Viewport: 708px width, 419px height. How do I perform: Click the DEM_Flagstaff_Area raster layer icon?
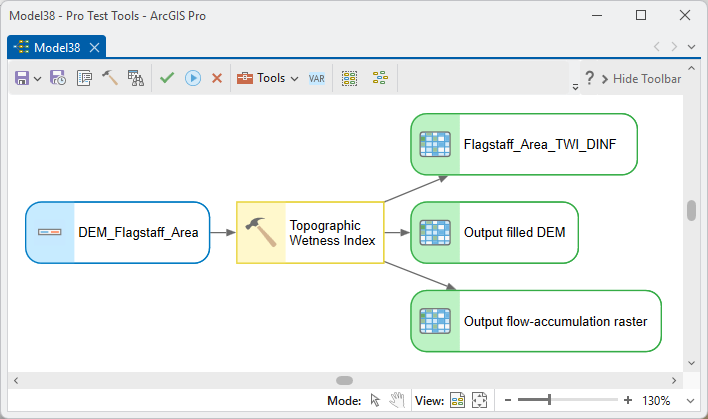tap(50, 232)
